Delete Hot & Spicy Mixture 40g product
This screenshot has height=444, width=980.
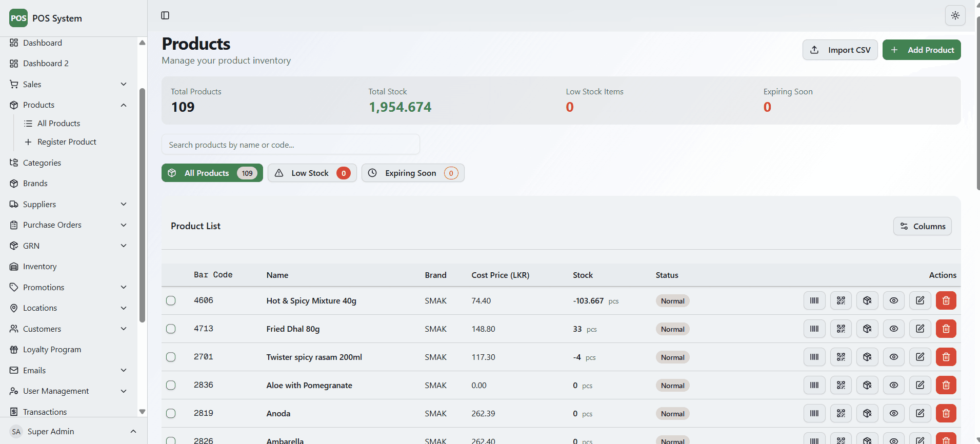[946, 300]
